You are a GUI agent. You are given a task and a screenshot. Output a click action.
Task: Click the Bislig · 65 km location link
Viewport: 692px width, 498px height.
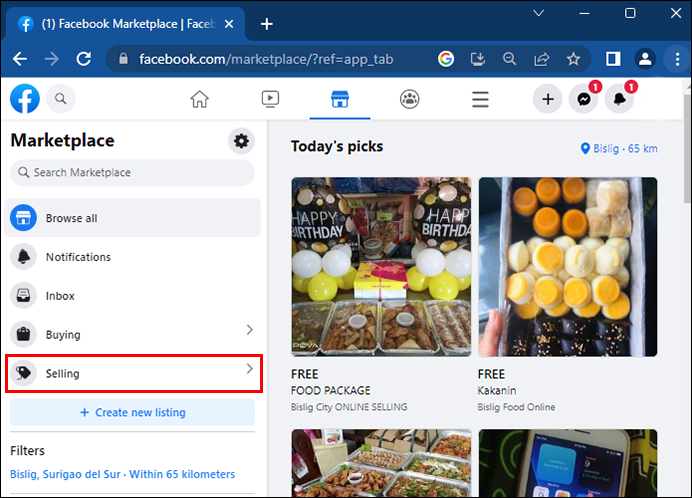click(619, 148)
